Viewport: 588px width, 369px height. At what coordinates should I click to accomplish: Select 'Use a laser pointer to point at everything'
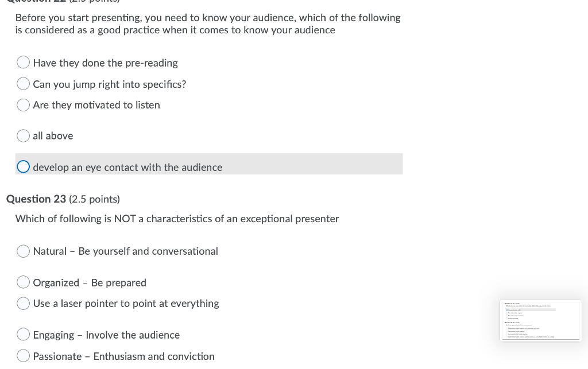(23, 303)
